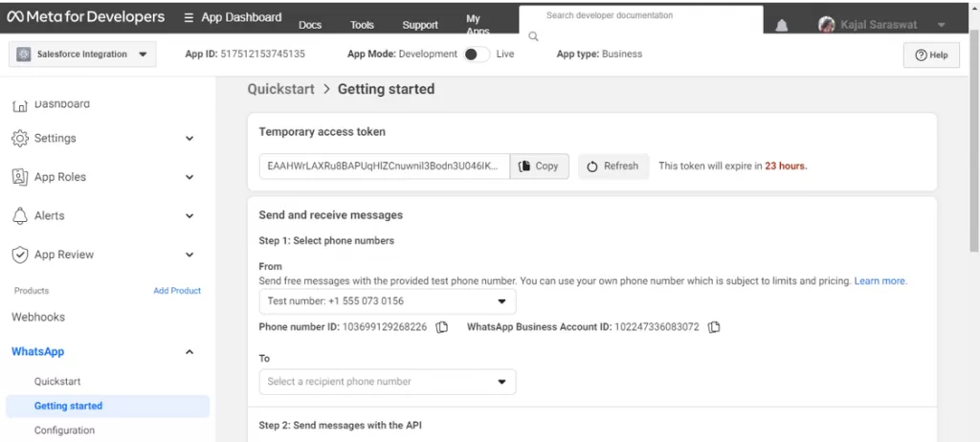Open the App Dashboard hamburger menu

(x=189, y=17)
